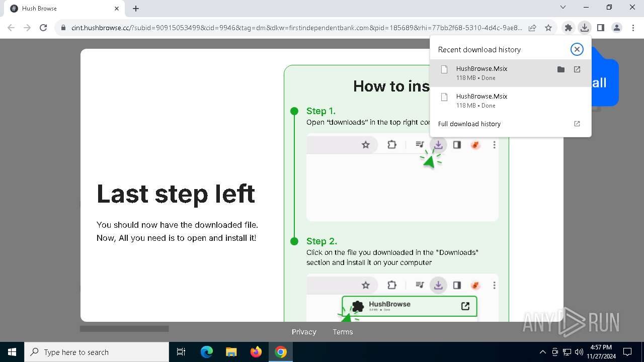Viewport: 644px width, 362px height.
Task: Open the side panel
Action: (x=600, y=28)
